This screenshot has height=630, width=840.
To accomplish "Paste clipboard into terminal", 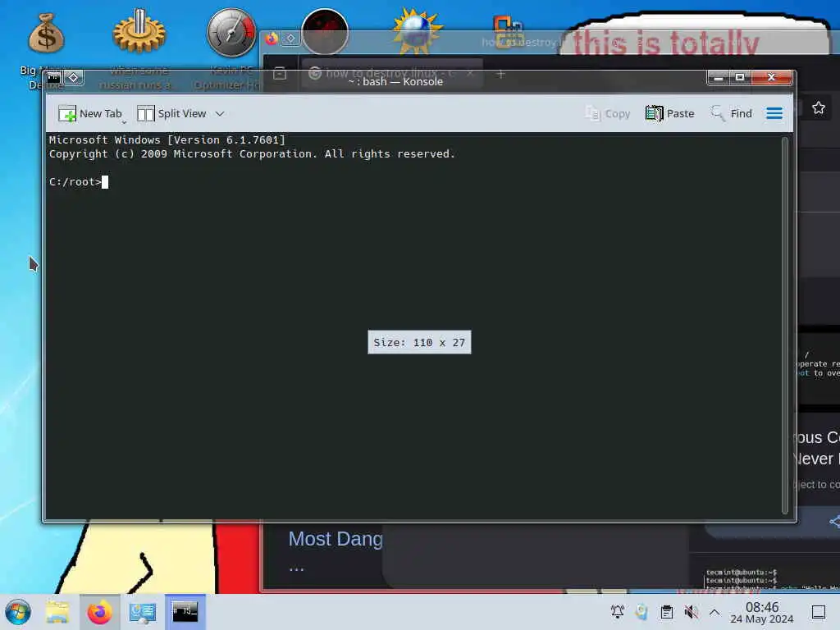I will click(x=669, y=113).
